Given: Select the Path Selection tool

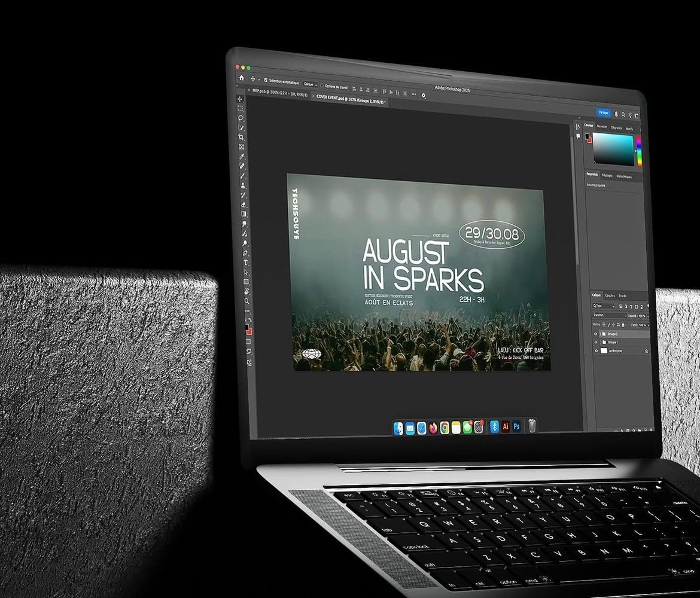Looking at the screenshot, I should point(246,272).
